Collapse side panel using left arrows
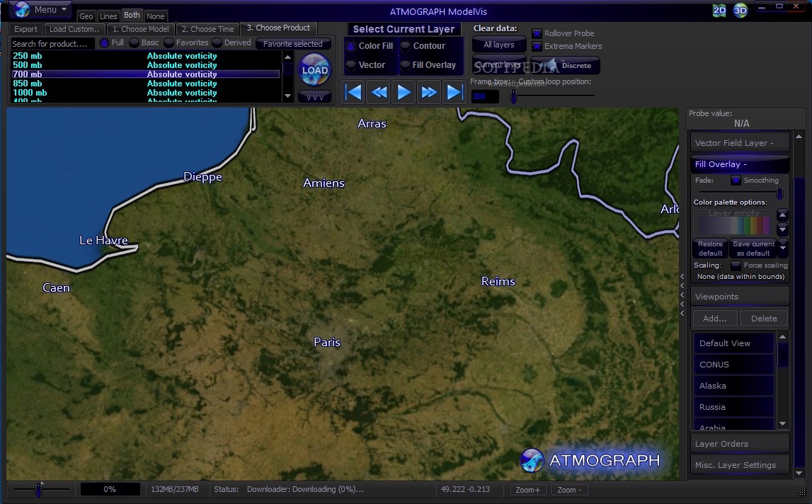Image resolution: width=812 pixels, height=504 pixels. (682, 294)
